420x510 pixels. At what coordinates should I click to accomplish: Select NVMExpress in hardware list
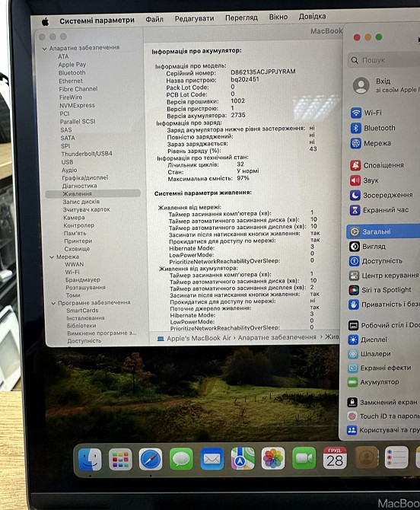tap(78, 105)
